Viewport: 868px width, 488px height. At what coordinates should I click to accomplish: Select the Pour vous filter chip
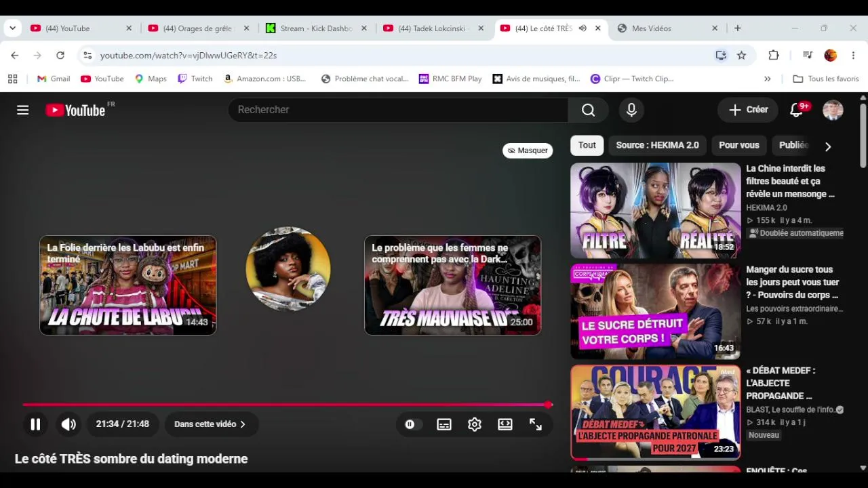(x=739, y=145)
